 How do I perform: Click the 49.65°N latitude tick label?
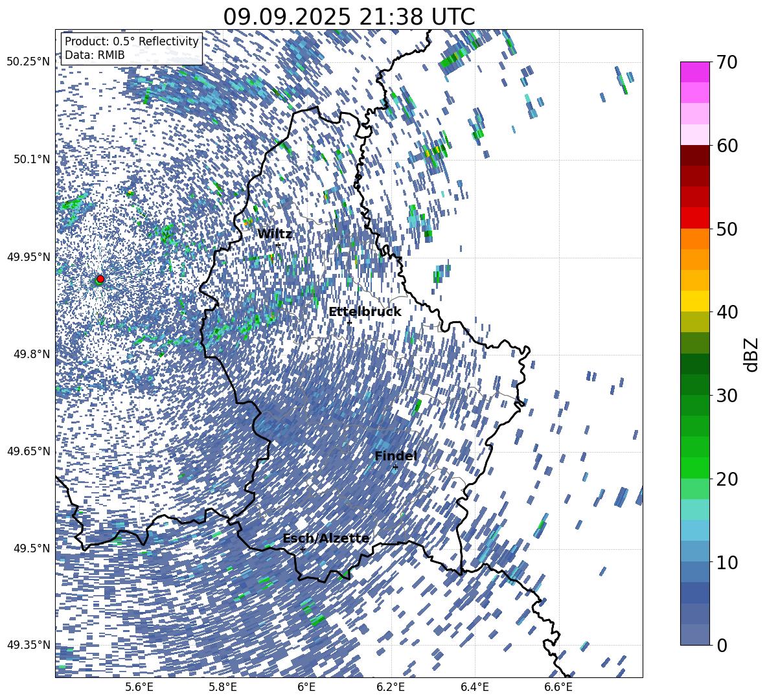[29, 451]
